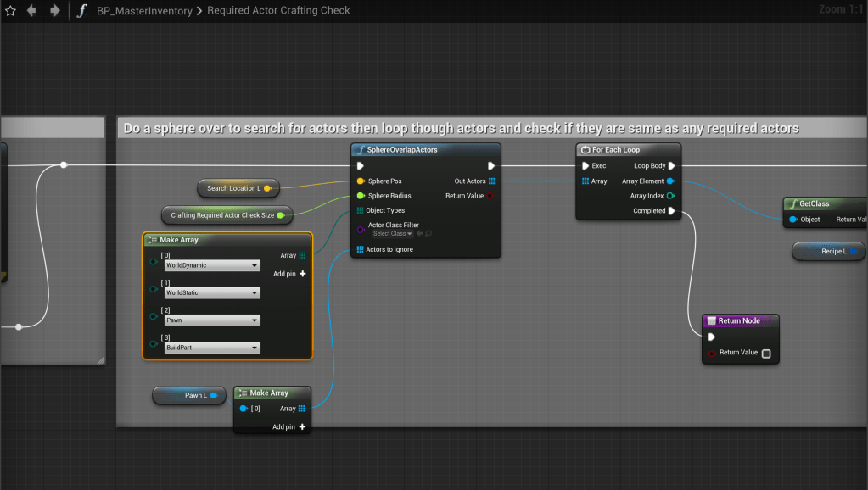868x490 pixels.
Task: Select the Search Location L variable node
Action: [x=233, y=188]
